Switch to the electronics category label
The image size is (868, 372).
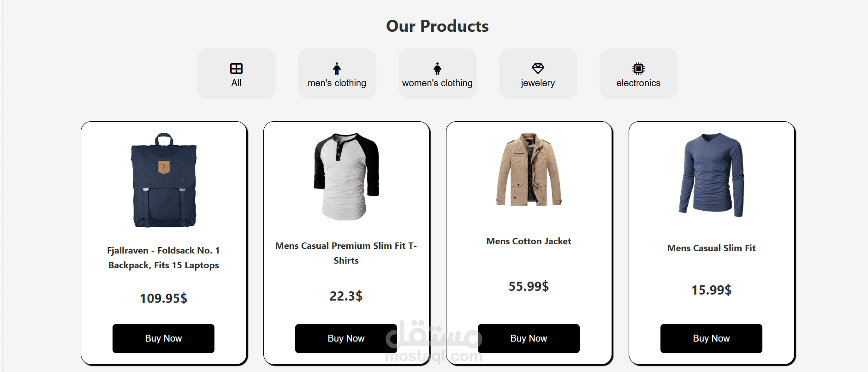click(x=638, y=83)
